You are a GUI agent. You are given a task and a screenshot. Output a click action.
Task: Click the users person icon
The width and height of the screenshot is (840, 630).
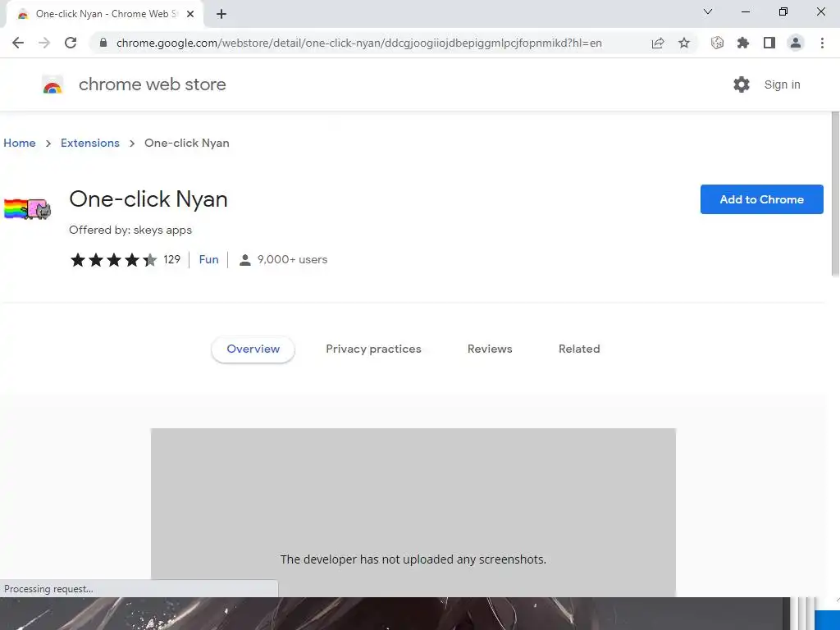244,260
